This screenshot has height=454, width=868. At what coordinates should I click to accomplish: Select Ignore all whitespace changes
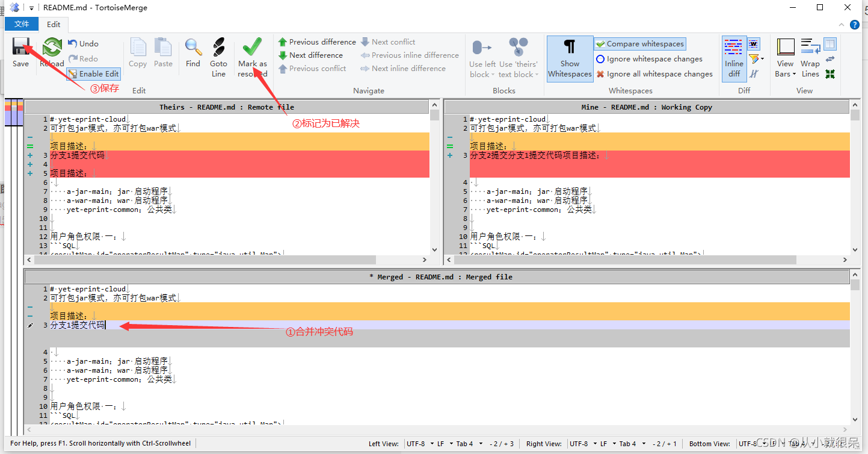(x=654, y=74)
